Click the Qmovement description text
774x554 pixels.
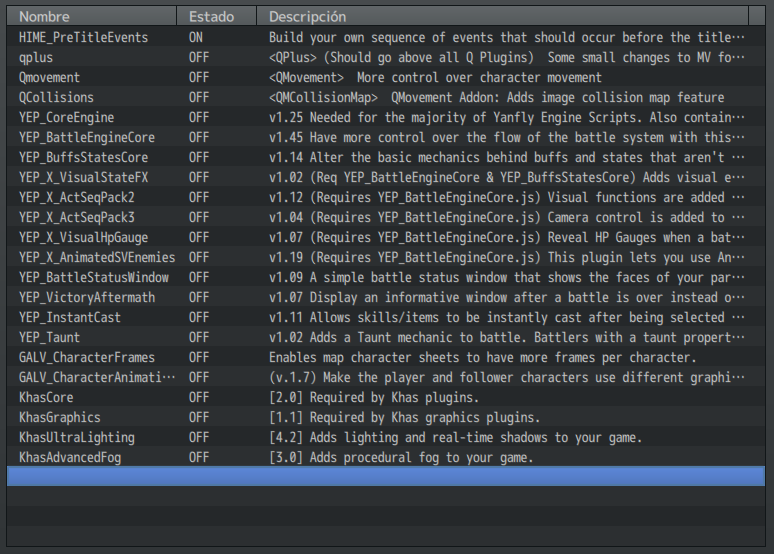[x=435, y=78]
